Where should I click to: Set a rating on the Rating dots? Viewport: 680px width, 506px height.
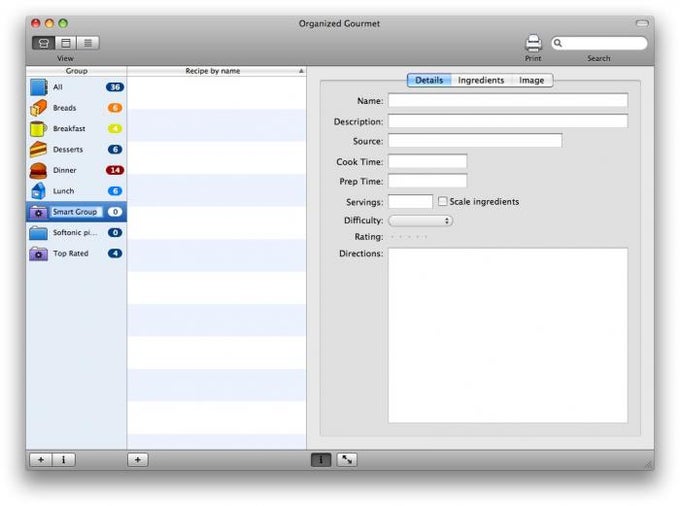[x=409, y=237]
